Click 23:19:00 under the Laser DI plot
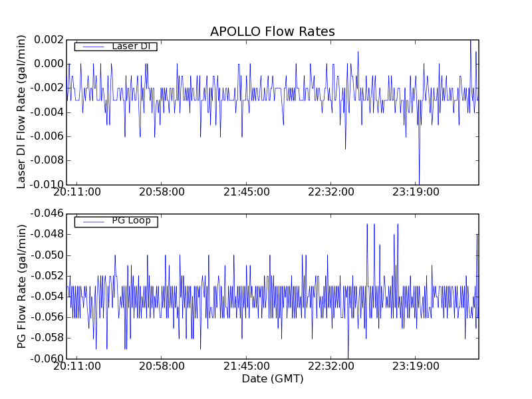The height and width of the screenshot is (399, 532). coord(416,192)
